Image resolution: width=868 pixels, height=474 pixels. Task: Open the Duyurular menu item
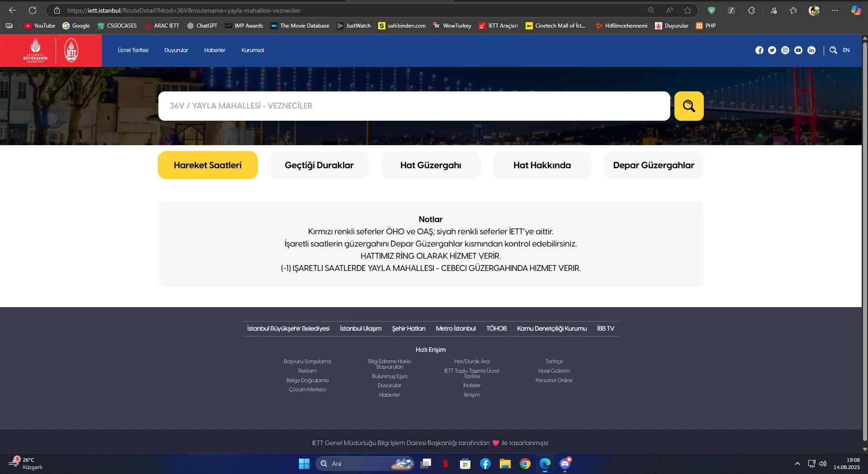point(176,50)
